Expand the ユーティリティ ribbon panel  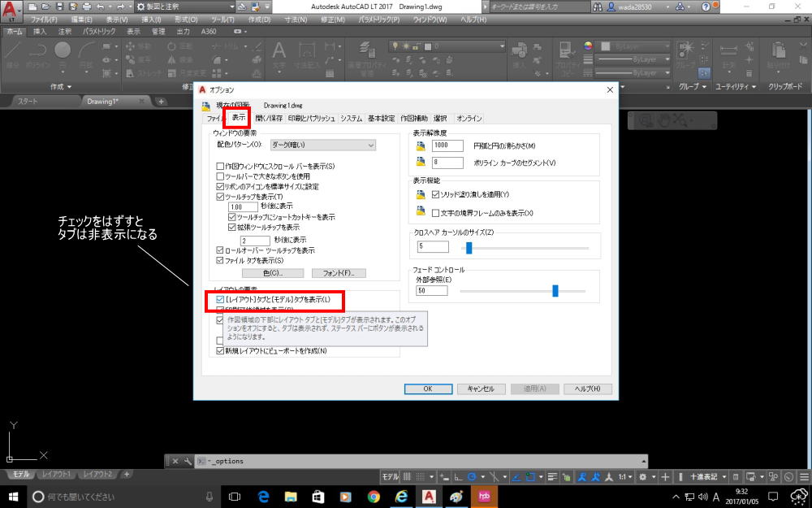(736, 87)
